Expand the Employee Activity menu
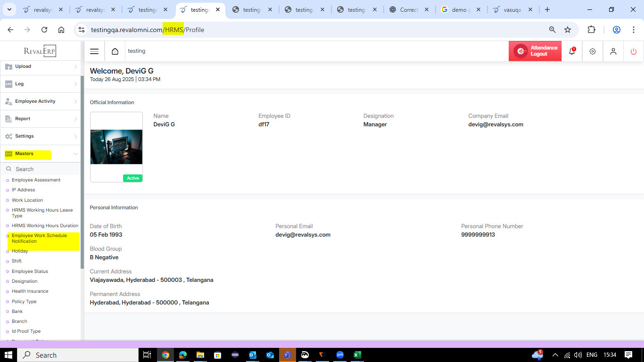Viewport: 644px width, 362px height. click(40, 101)
